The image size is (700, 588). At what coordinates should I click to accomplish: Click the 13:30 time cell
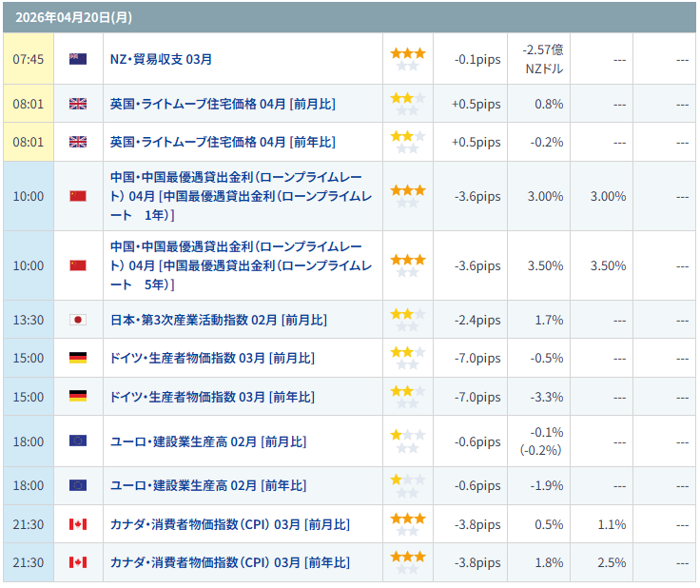tap(29, 320)
